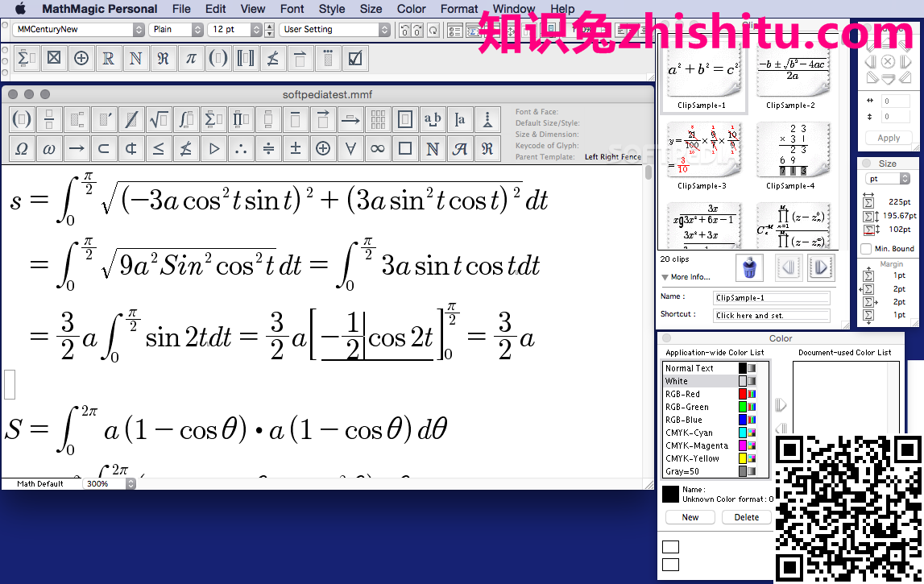924x584 pixels.
Task: Click the summation template icon in top toolbar
Action: tap(27, 58)
